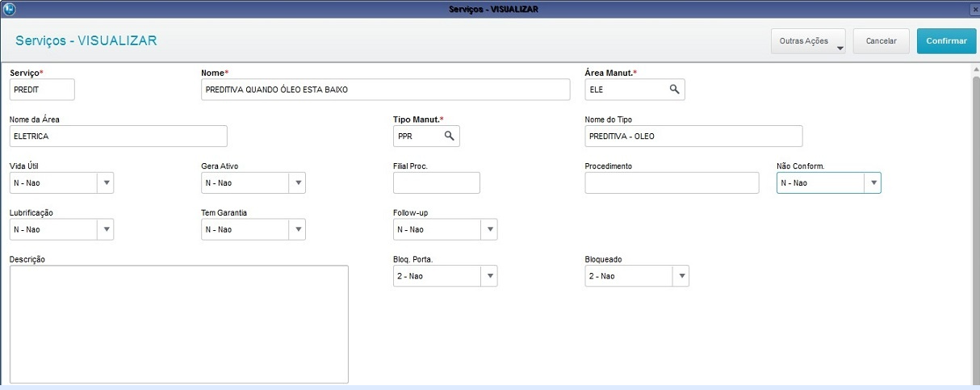The width and height of the screenshot is (980, 390).
Task: Click the Serviço field containing PREDIT
Action: click(x=42, y=90)
